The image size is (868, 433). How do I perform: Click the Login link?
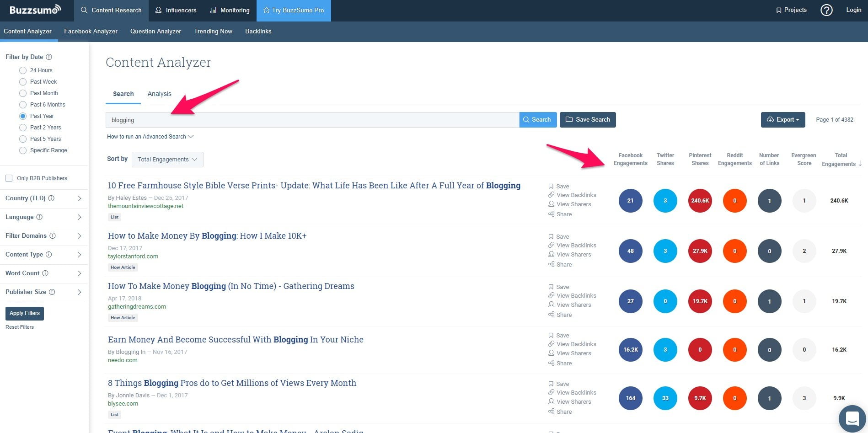point(853,10)
